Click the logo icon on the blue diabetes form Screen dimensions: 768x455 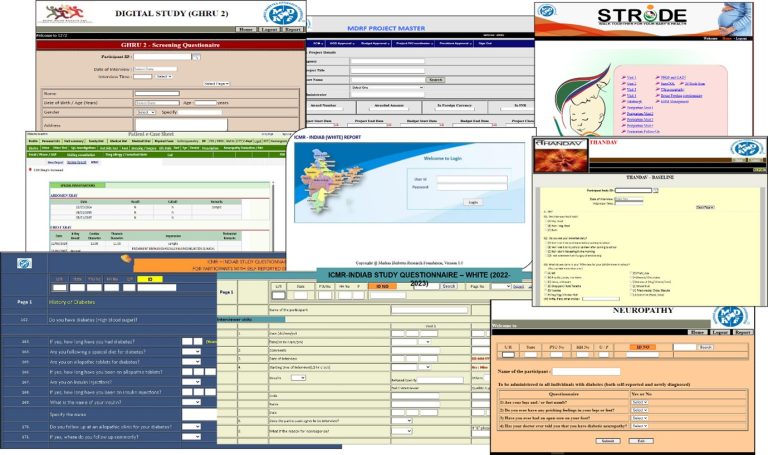click(23, 263)
